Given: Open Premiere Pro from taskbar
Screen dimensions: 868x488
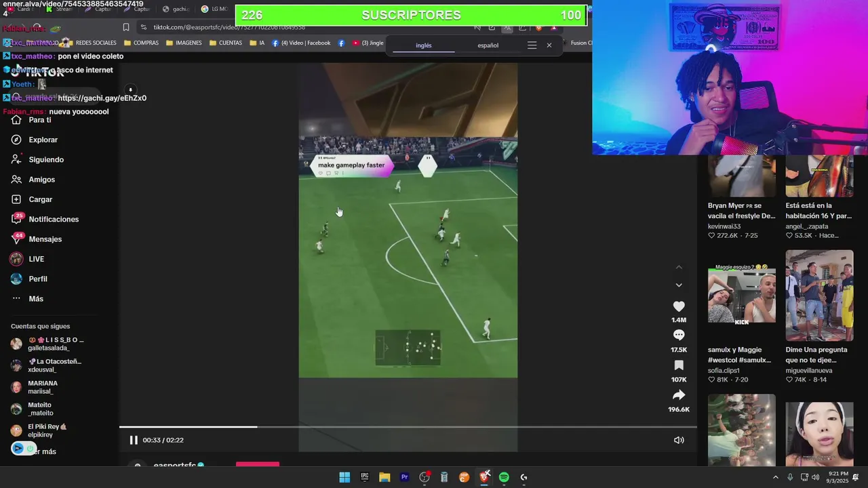Looking at the screenshot, I should [x=405, y=477].
